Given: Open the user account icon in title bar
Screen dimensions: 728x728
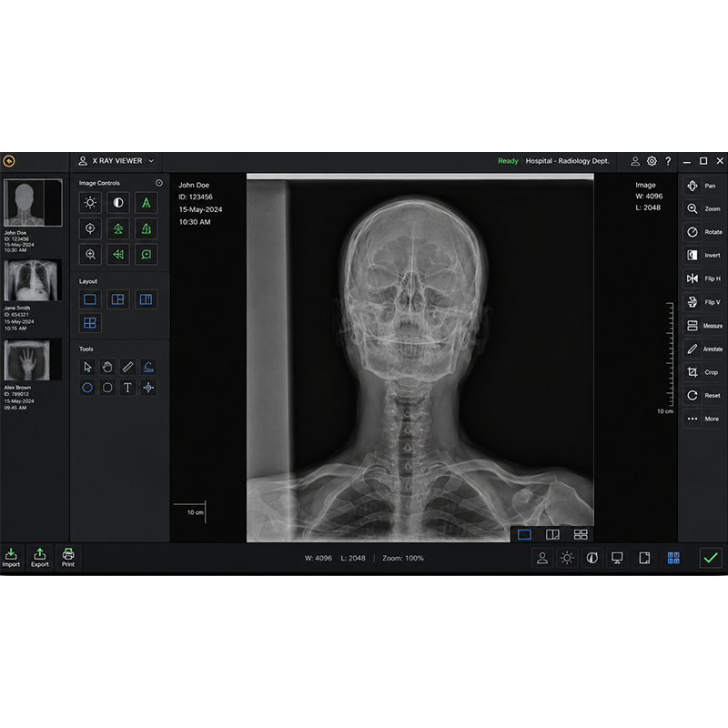Looking at the screenshot, I should (635, 161).
